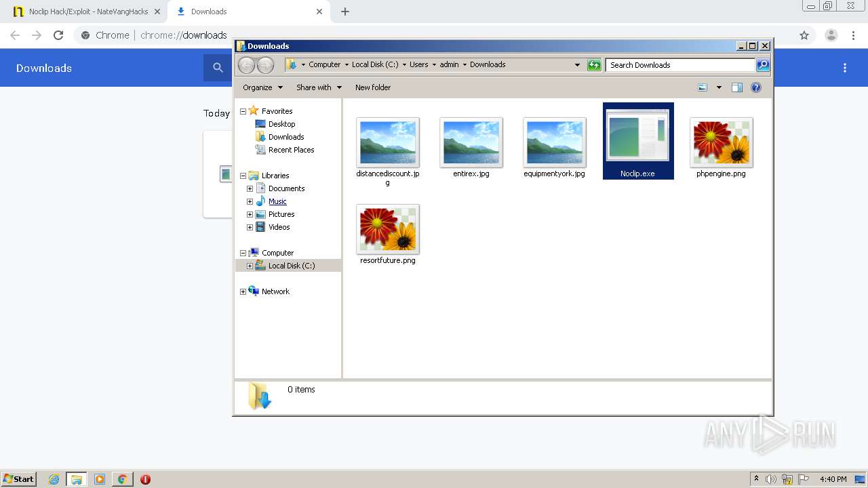Expand the Music library node
Image resolution: width=868 pixels, height=488 pixels.
click(250, 201)
